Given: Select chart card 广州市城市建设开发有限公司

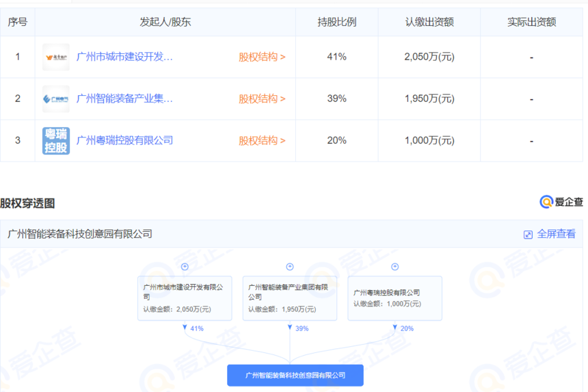Looking at the screenshot, I should (x=185, y=298).
